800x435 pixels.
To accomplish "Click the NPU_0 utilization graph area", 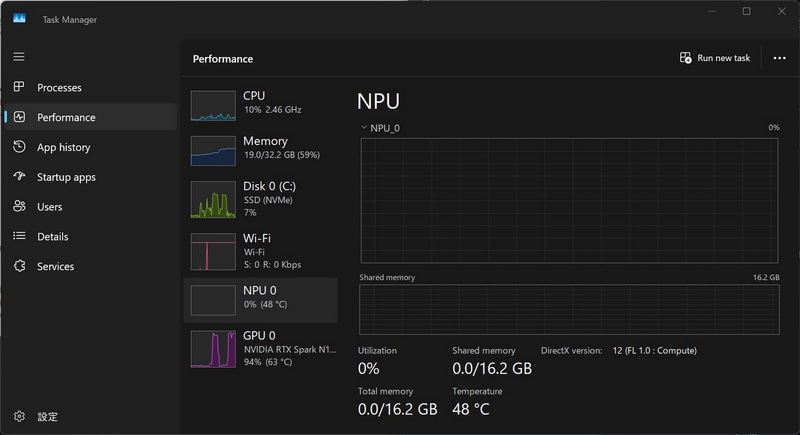I will coord(569,200).
